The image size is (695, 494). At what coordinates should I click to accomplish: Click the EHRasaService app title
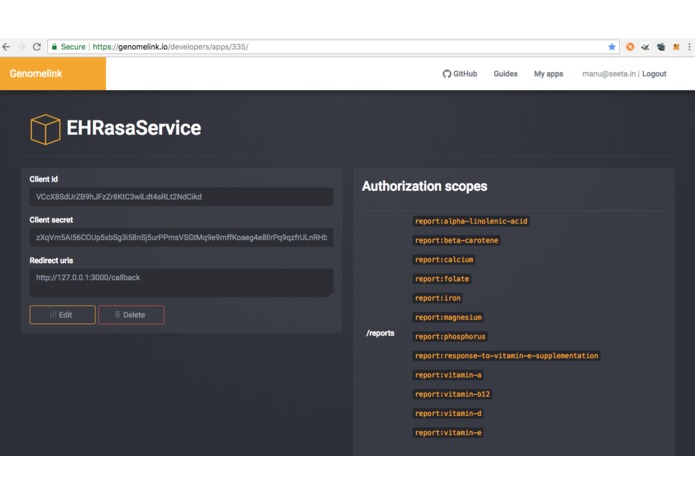pyautogui.click(x=133, y=128)
